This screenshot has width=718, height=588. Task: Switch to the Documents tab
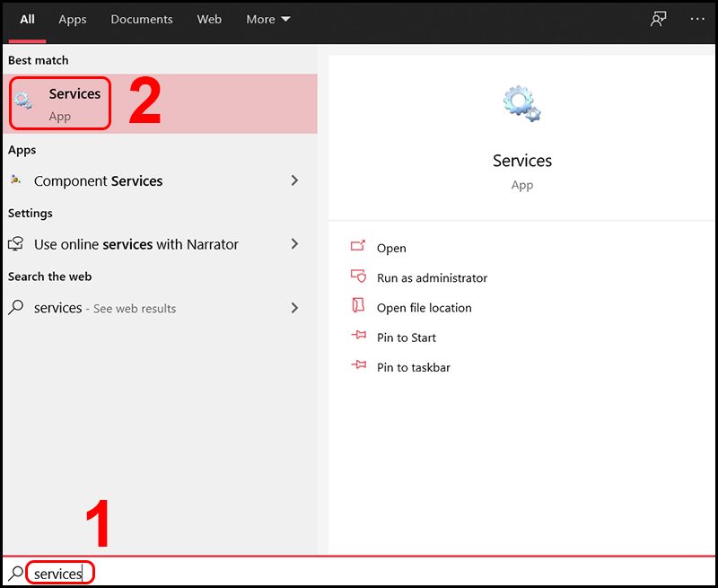click(x=143, y=19)
